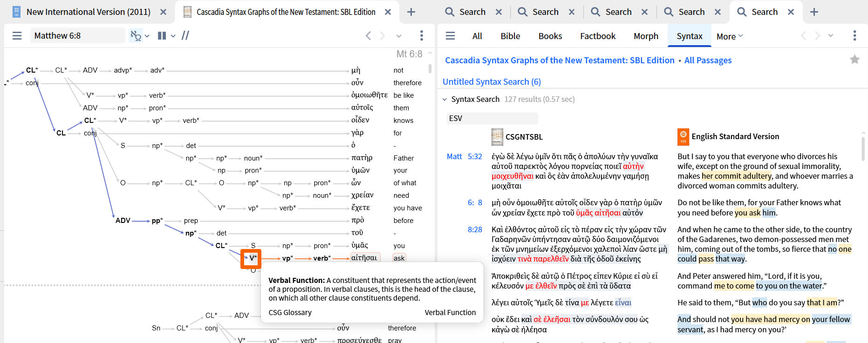The height and width of the screenshot is (343, 868).
Task: Open the 6:8 result reference
Action: (x=475, y=203)
